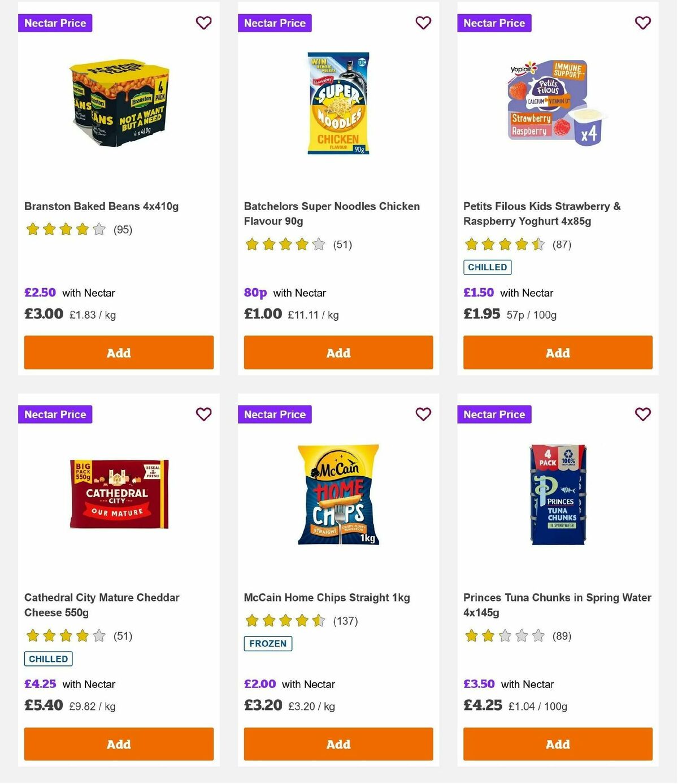
Task: Click the star rating on Branston Baked Beans
Action: pyautogui.click(x=65, y=229)
